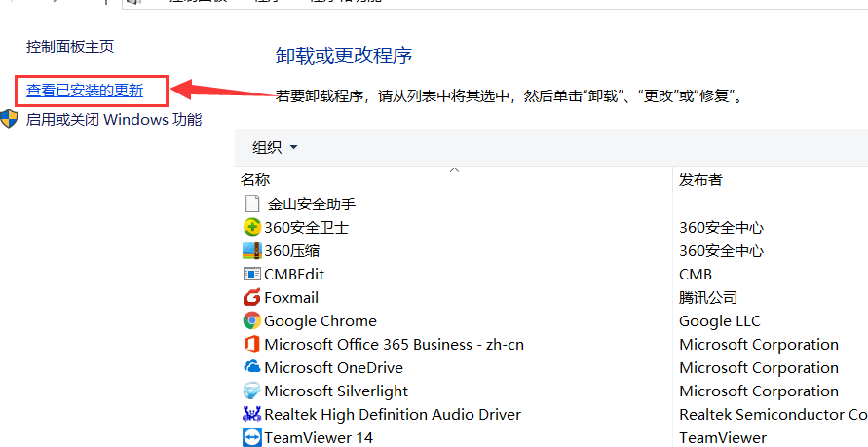Open 查看已安装的更新 link
The height and width of the screenshot is (447, 868).
[85, 91]
